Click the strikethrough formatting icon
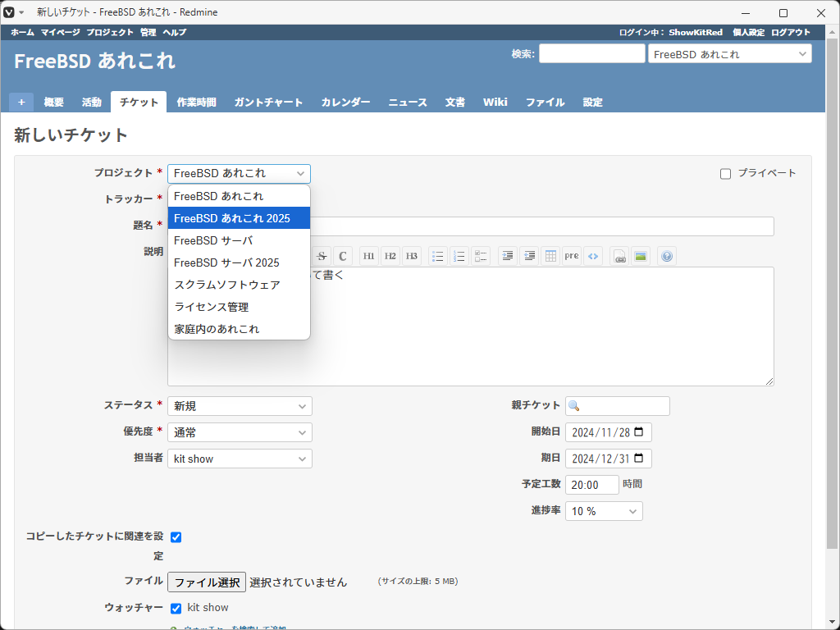 (x=322, y=256)
